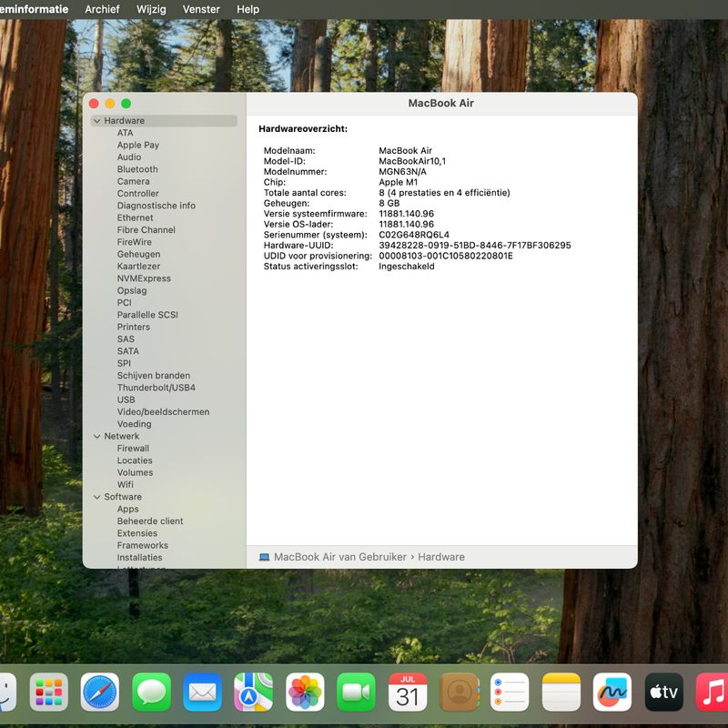This screenshot has width=728, height=728.
Task: Open Music app in Dock
Action: click(712, 692)
